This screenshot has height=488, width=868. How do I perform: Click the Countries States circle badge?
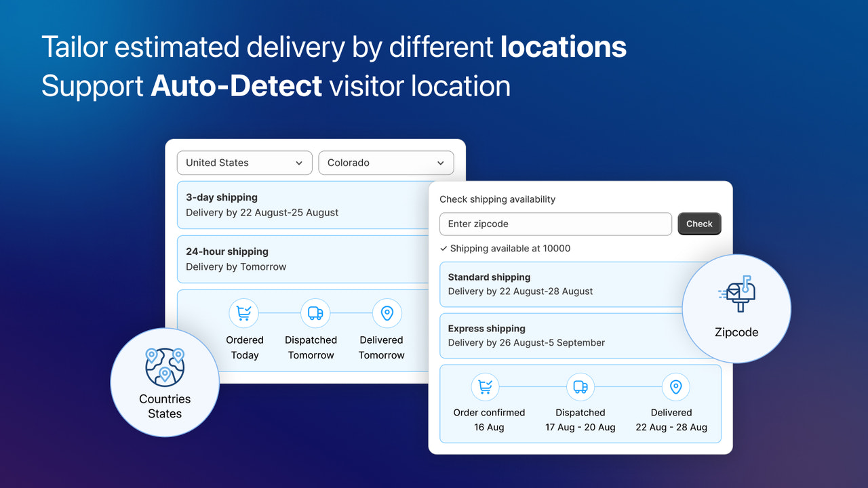coord(164,383)
